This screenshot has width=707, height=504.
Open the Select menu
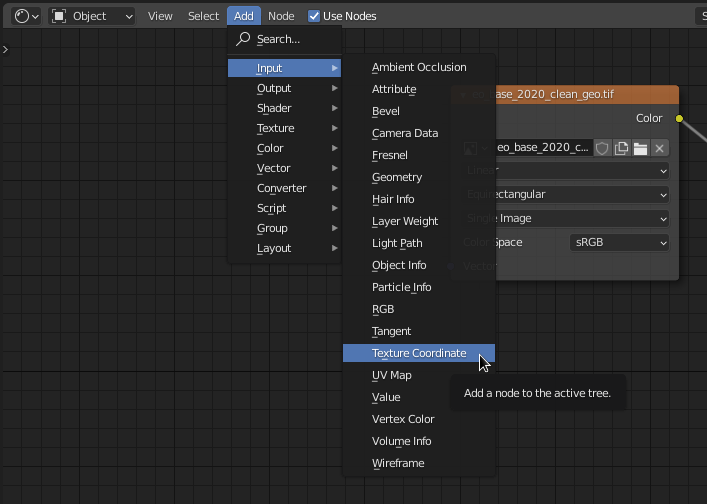click(x=203, y=16)
